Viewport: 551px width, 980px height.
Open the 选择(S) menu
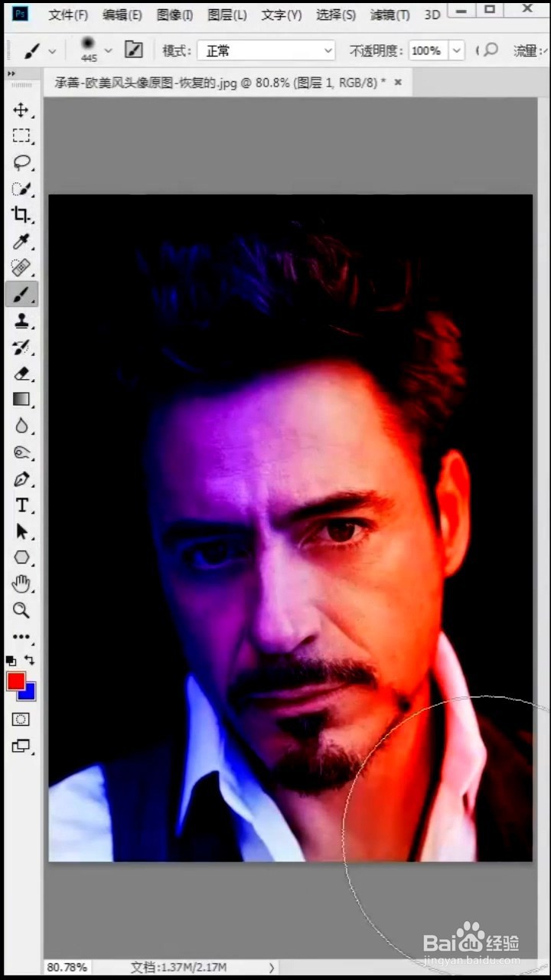click(x=336, y=15)
